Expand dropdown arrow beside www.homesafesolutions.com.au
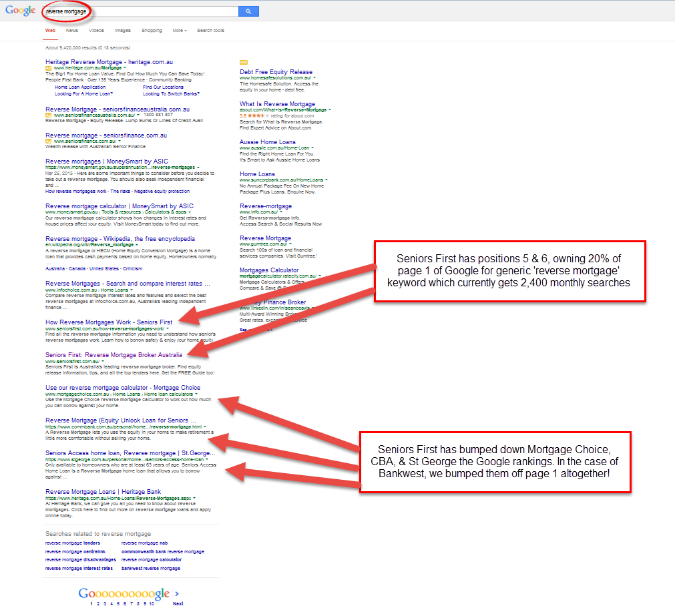The height and width of the screenshot is (616, 675). [314, 78]
